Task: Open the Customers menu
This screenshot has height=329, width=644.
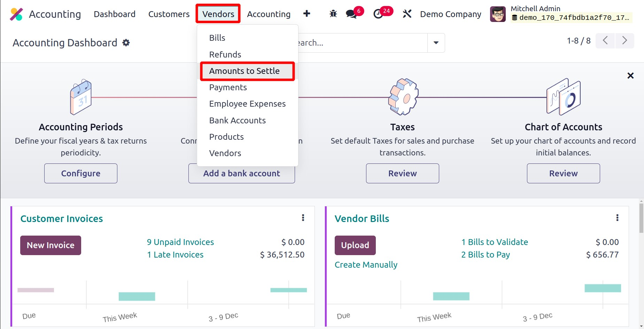Action: click(169, 14)
